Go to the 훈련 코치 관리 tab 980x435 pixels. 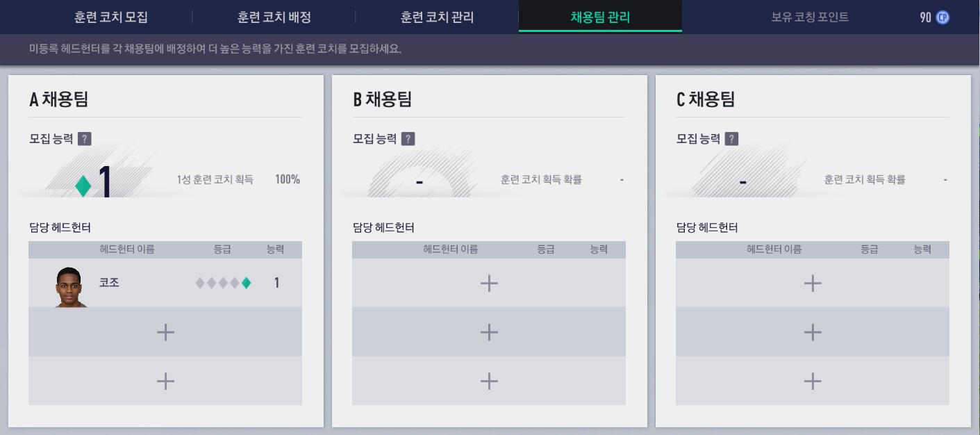tap(437, 17)
